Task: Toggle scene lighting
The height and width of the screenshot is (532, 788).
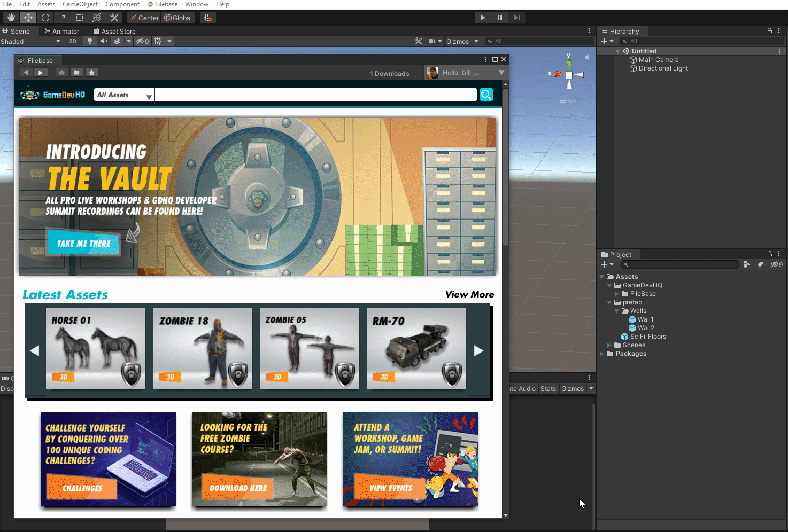Action: click(90, 41)
